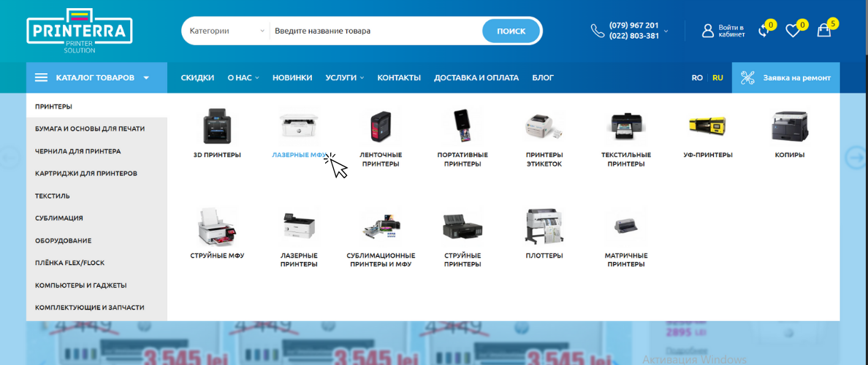Click the sublimation printer image

coord(381,227)
